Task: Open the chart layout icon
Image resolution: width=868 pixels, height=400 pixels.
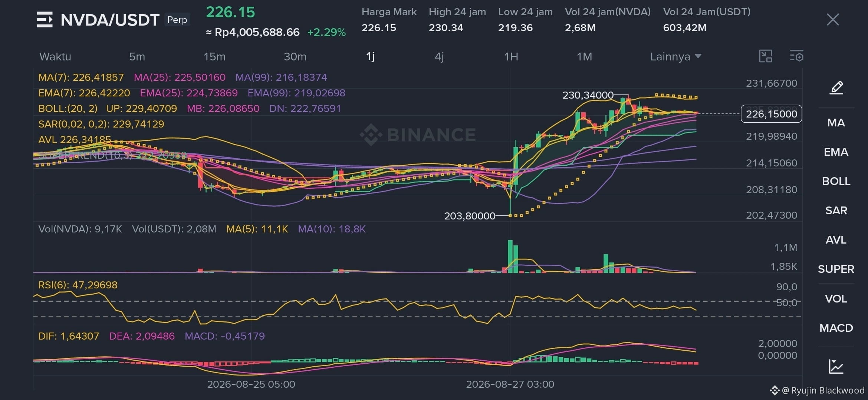Action: (x=766, y=56)
